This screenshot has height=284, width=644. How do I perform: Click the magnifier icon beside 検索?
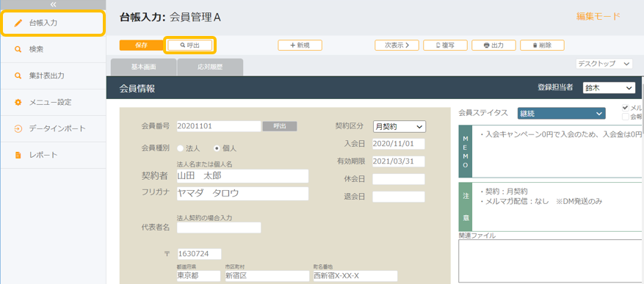click(x=18, y=49)
